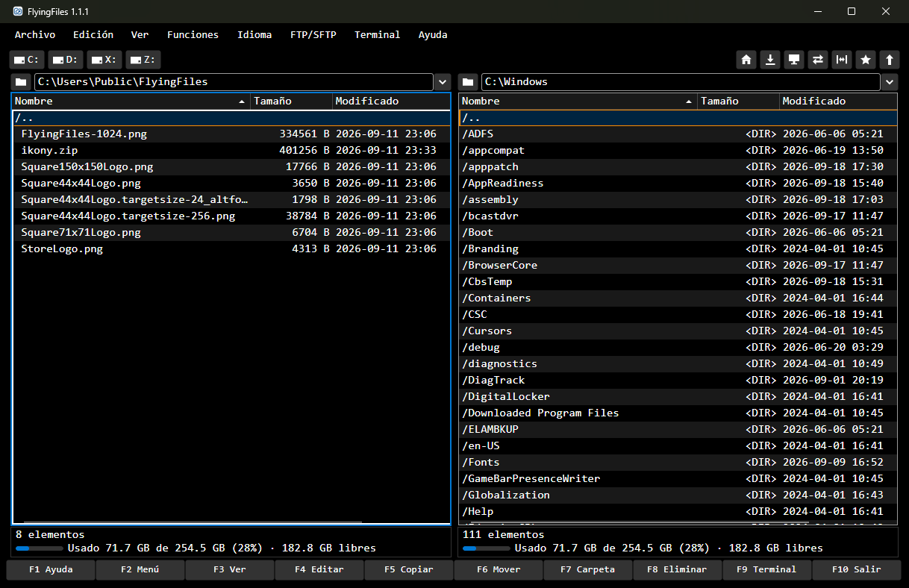This screenshot has height=588, width=909.
Task: Expand the C:\Windows path history dropdown
Action: click(890, 82)
